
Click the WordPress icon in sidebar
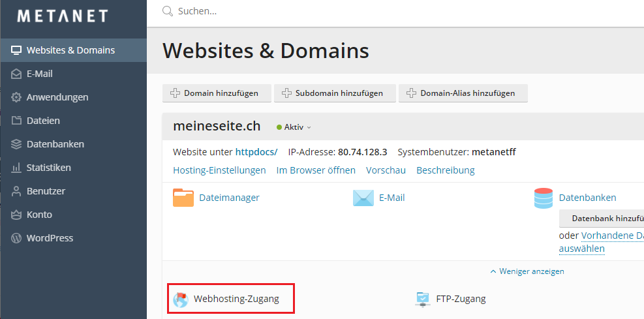tap(16, 238)
